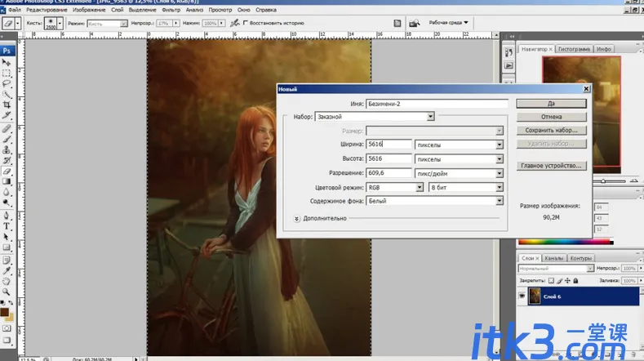Screen dimensions: 644x361
Task: Select the Rectangular Marquee tool
Action: coord(7,74)
